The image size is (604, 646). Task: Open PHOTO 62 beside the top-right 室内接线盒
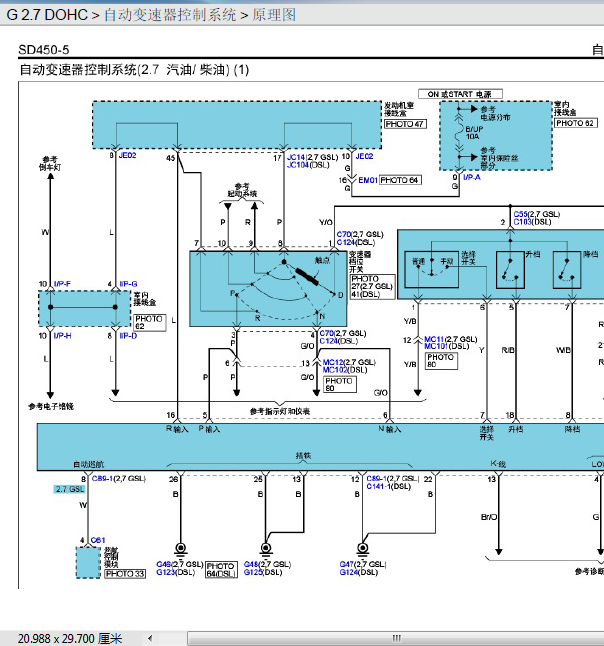pos(575,123)
